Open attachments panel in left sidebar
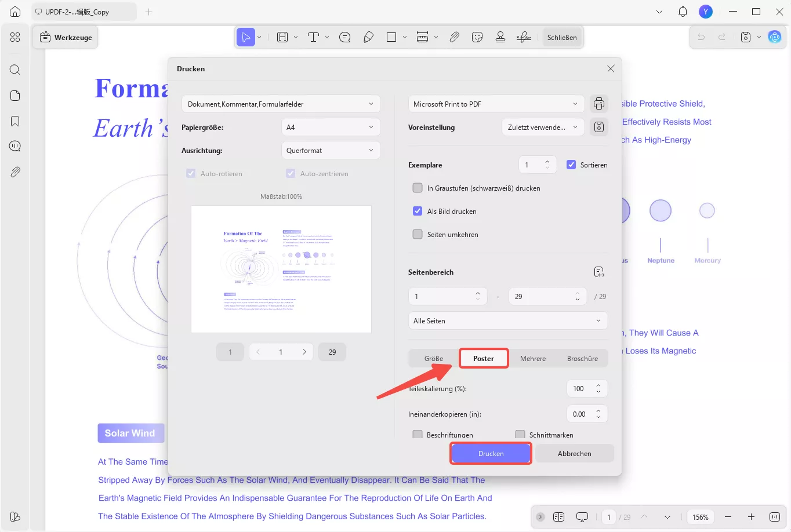The image size is (791, 532). pyautogui.click(x=15, y=172)
